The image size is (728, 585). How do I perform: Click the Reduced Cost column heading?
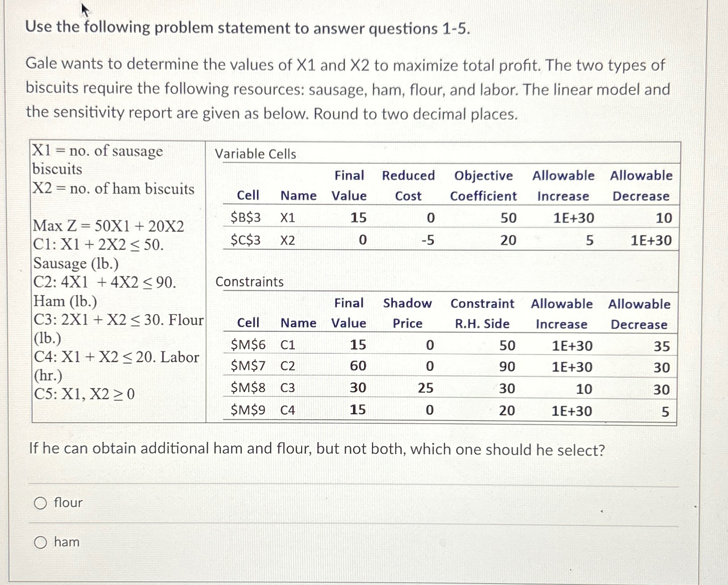(408, 186)
